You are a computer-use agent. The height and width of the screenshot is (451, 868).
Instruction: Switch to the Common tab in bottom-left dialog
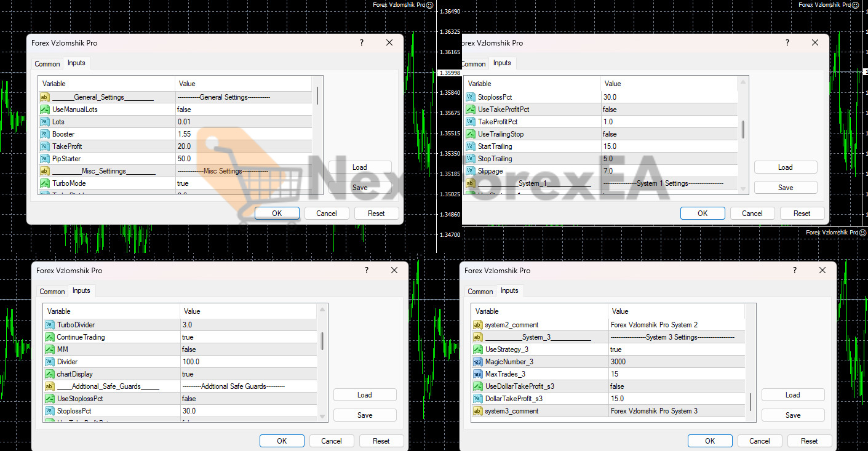point(52,292)
